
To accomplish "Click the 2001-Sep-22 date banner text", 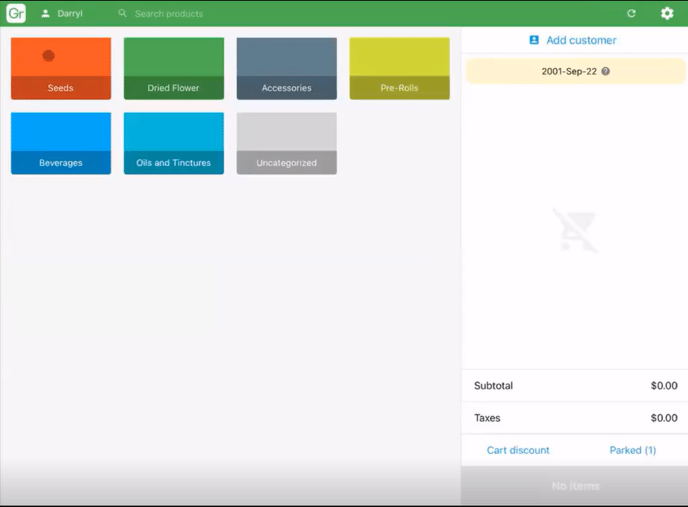I will tap(569, 71).
